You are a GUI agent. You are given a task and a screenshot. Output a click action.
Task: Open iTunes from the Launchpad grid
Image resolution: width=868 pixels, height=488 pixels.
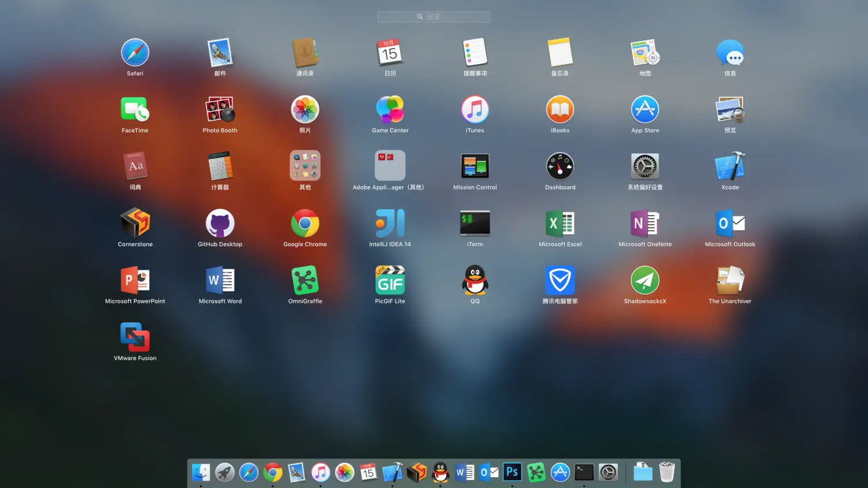tap(475, 109)
